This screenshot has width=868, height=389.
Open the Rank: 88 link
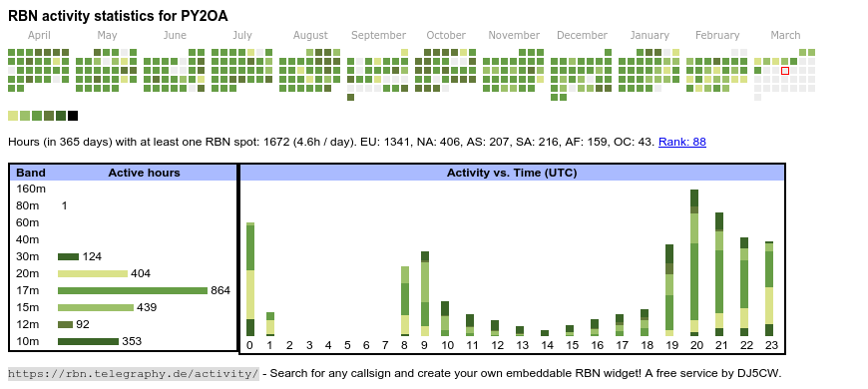pyautogui.click(x=682, y=143)
